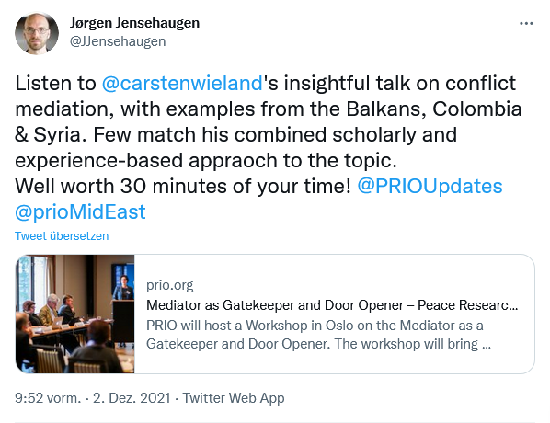This screenshot has width=550, height=423.
Task: Visit the @PRIOUpdates mention
Action: pos(430,186)
